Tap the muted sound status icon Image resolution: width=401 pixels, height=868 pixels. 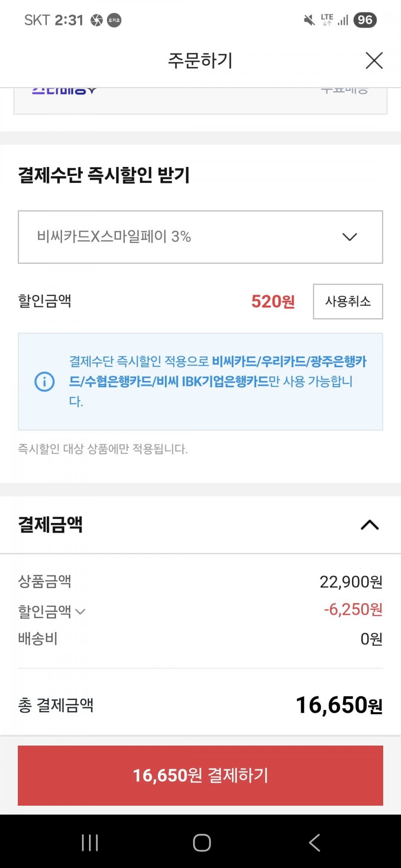click(309, 20)
